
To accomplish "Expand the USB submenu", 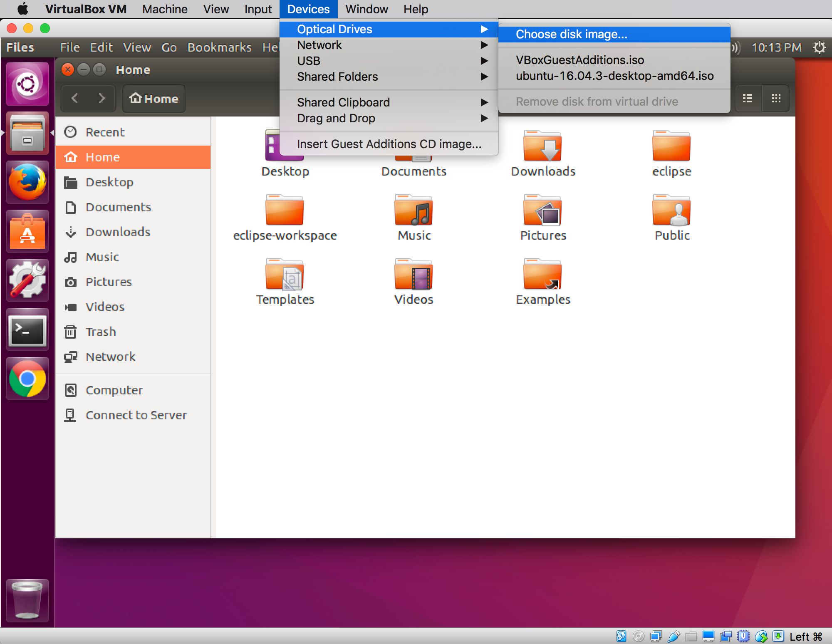I will 389,61.
